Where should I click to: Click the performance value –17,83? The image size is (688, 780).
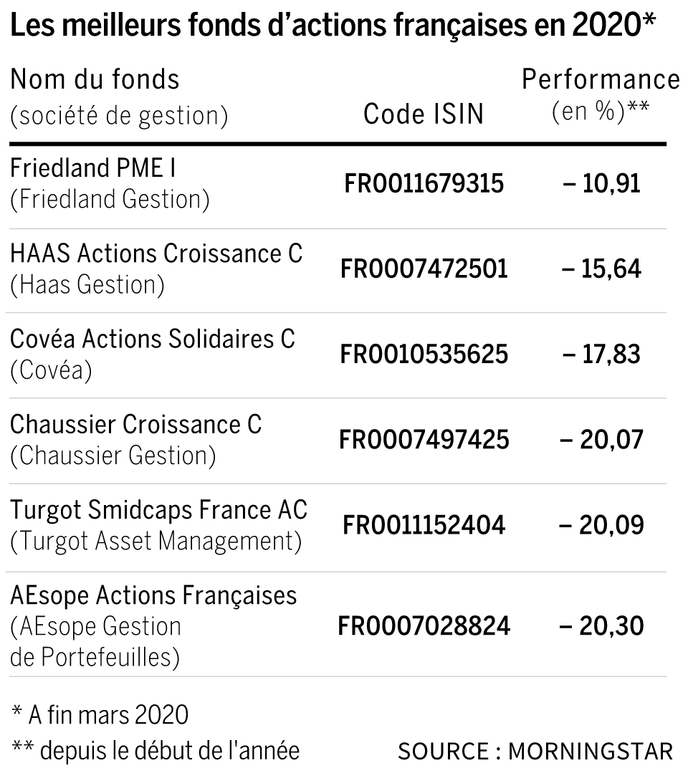coord(601,354)
